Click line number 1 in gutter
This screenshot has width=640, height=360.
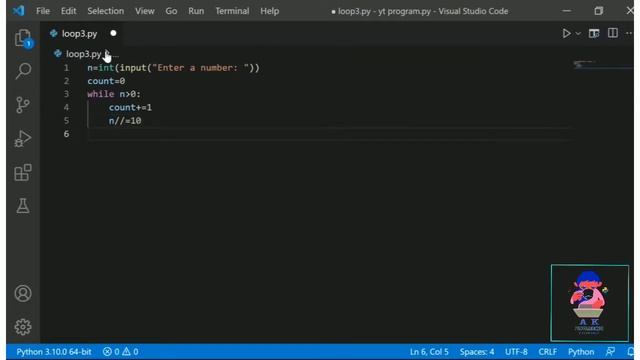(x=66, y=68)
